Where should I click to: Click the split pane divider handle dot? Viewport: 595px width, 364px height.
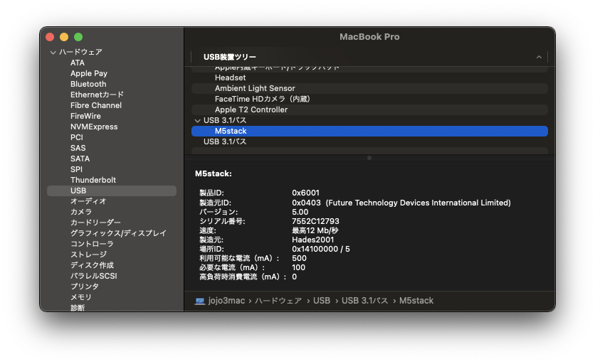[369, 158]
